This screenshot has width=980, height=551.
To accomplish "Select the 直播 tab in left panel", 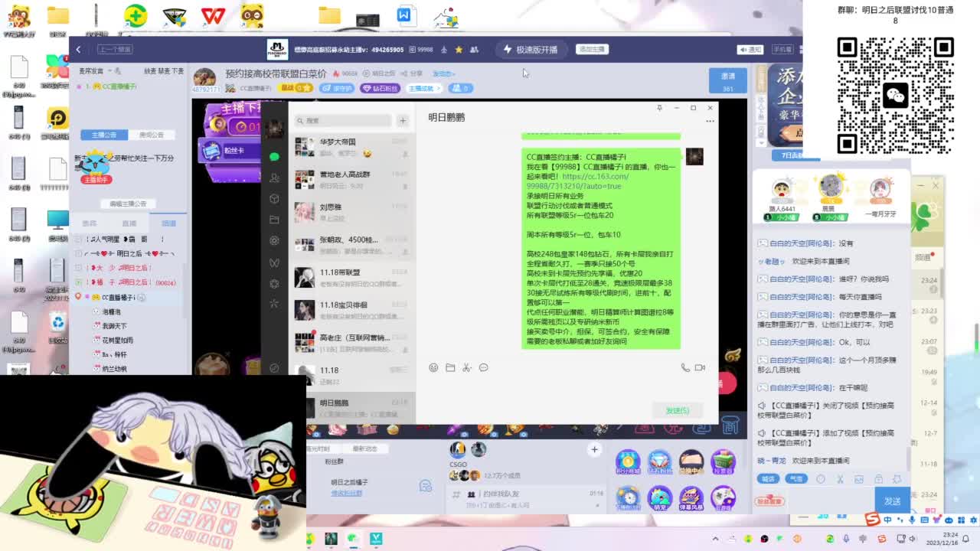I will (129, 223).
